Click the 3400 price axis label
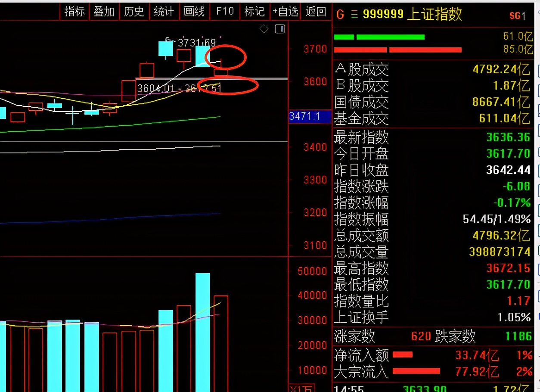Screen dimensions: 540x392 (x=315, y=147)
